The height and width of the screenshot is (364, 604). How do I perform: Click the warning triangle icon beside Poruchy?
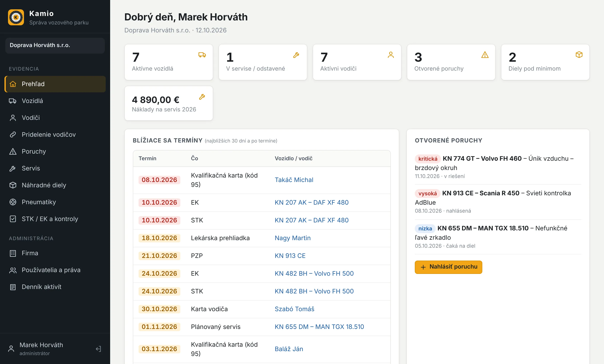[13, 152]
